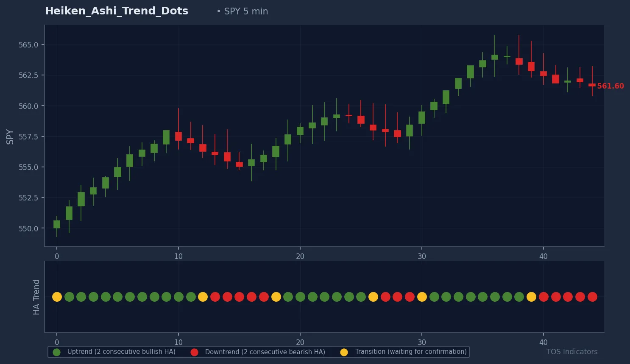Click the first yellow trend dot at bar 0

coord(57,297)
